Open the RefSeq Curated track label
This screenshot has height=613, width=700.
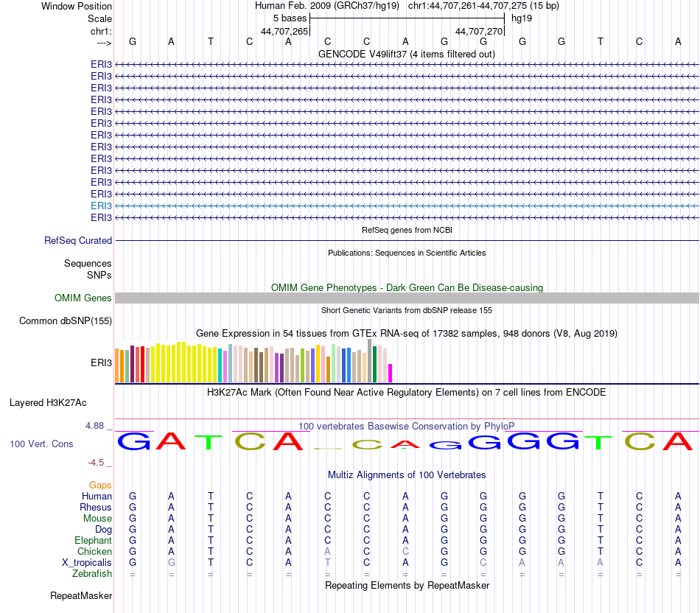(x=77, y=241)
